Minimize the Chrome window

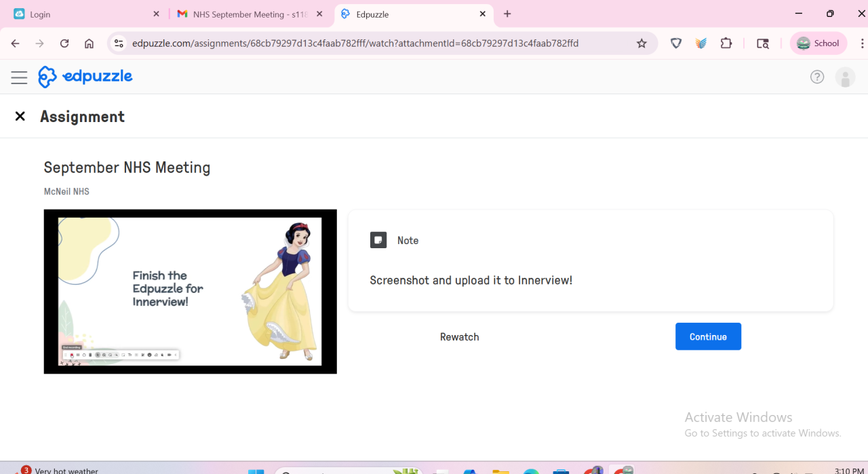point(798,14)
